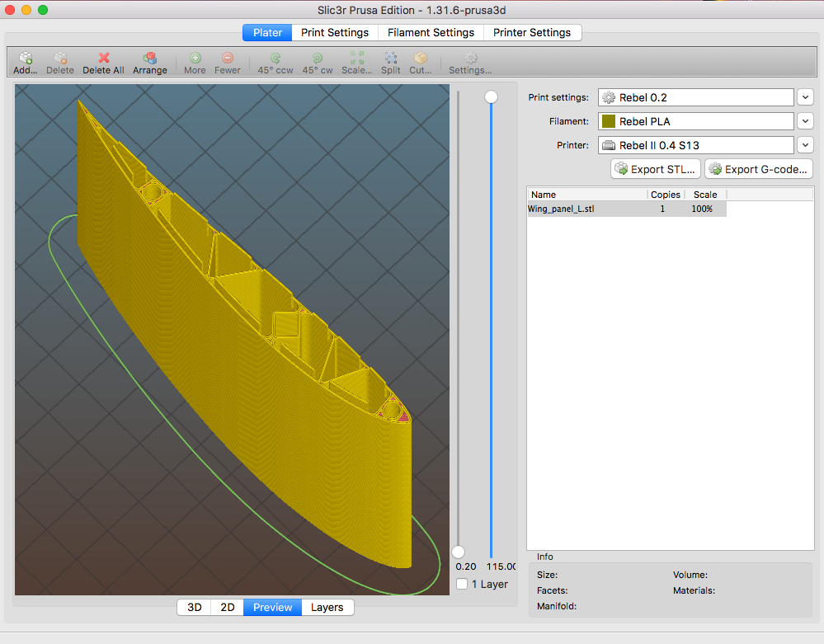
Task: Rotate object using 45° cw icon
Action: pyautogui.click(x=317, y=59)
